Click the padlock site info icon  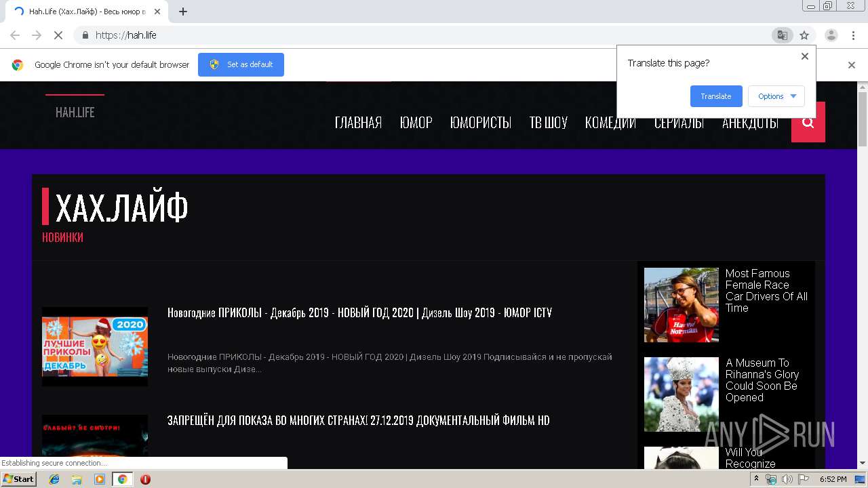85,35
